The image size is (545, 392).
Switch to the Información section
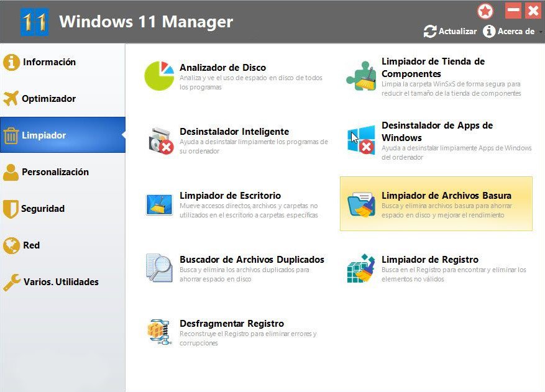(x=63, y=62)
